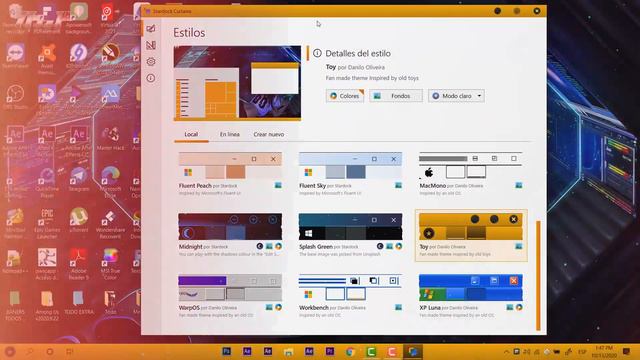This screenshot has height=360, width=640.
Task: Select the Toy style thumbnail
Action: tap(471, 227)
